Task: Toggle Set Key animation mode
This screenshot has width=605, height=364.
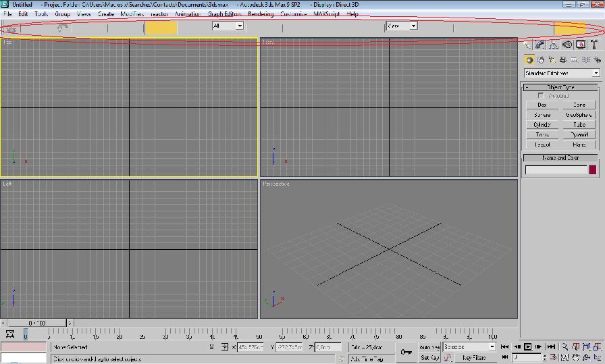Action: click(430, 357)
